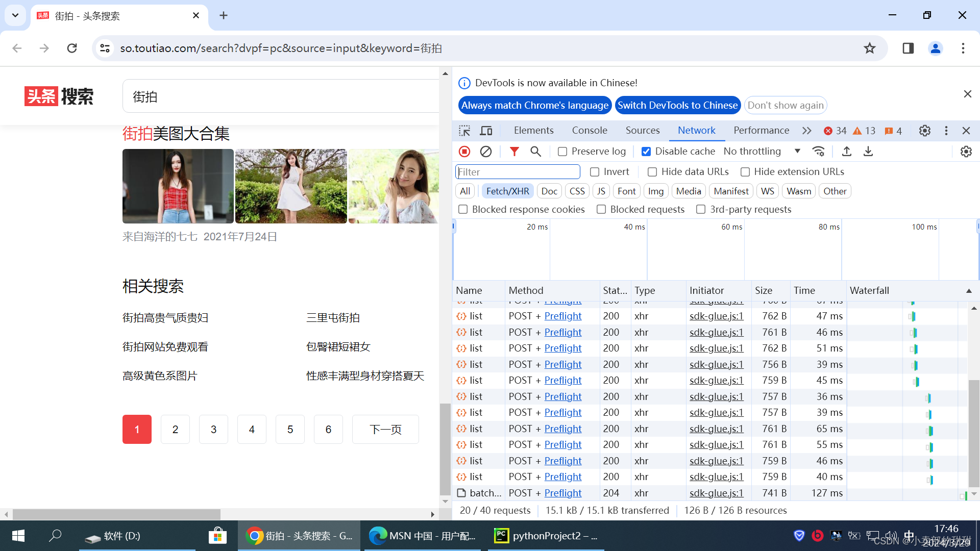Open the Sources tab
980x551 pixels.
point(642,131)
